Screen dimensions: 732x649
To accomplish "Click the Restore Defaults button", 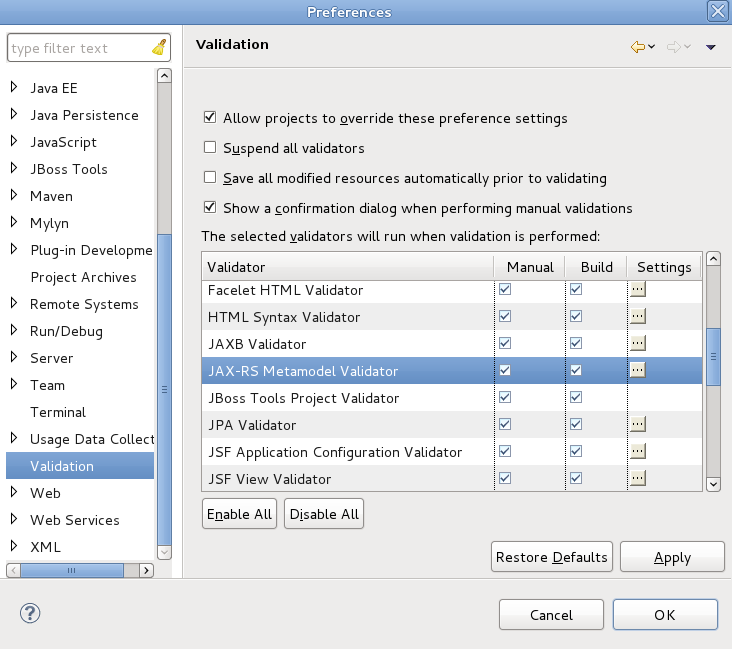I will pos(551,557).
